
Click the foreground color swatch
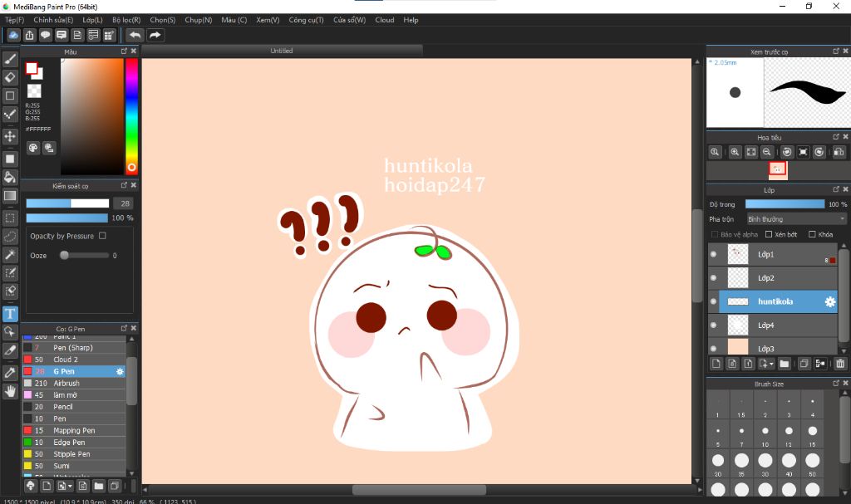[32, 68]
